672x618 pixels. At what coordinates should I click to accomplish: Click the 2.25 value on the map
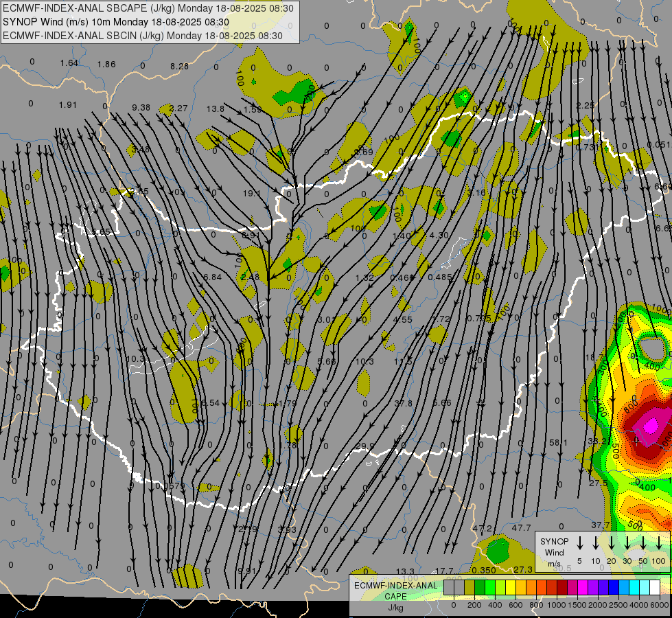click(585, 106)
